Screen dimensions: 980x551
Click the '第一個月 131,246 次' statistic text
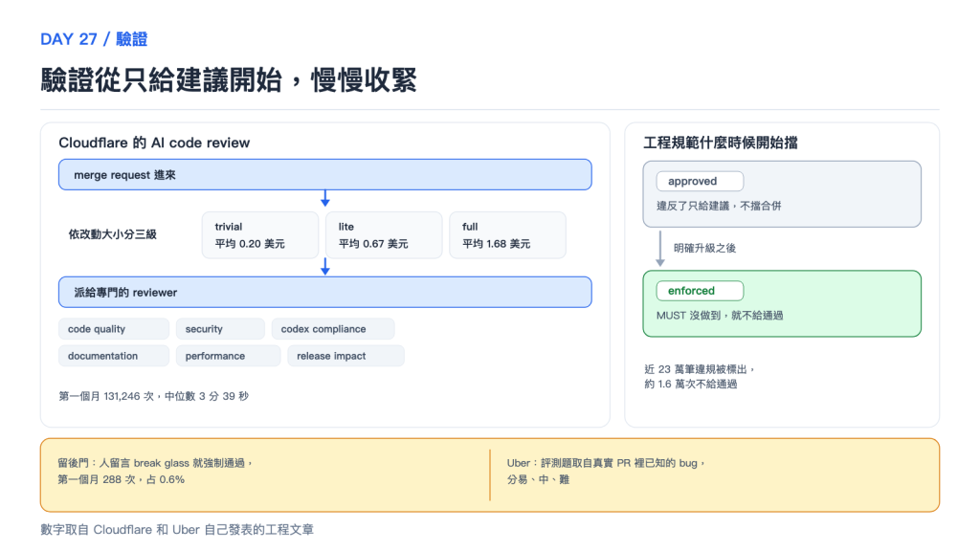(x=106, y=396)
